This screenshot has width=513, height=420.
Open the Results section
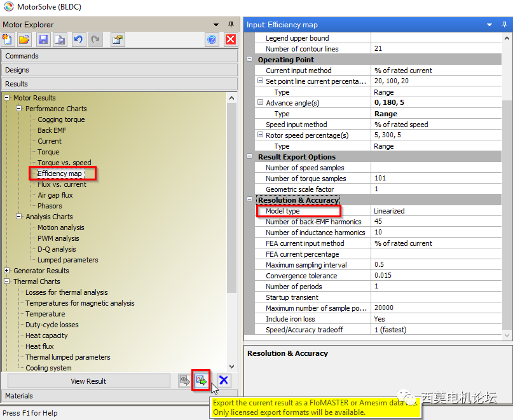click(120, 84)
